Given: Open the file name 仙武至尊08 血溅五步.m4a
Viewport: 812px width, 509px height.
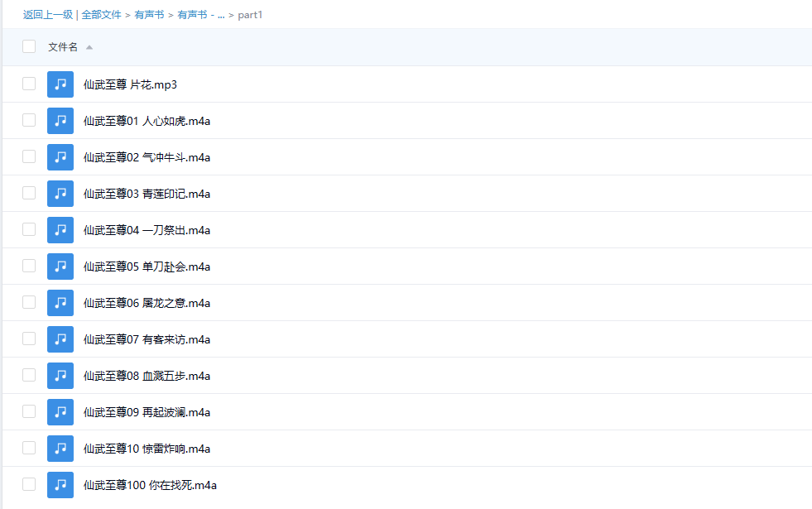Looking at the screenshot, I should click(147, 376).
